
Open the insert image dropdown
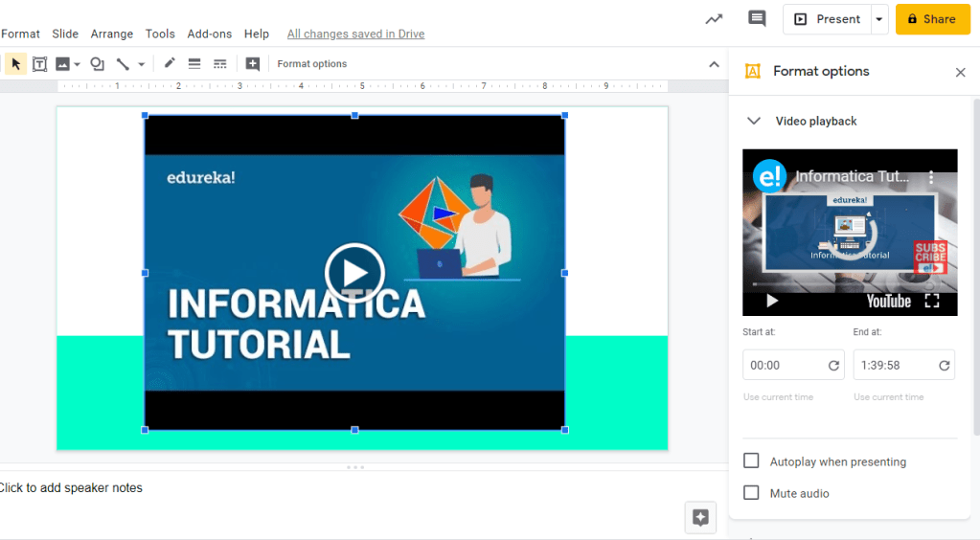[x=77, y=64]
